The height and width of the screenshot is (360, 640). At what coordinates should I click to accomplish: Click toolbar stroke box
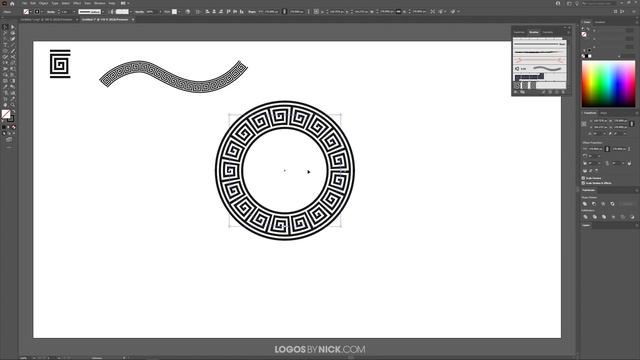11,119
